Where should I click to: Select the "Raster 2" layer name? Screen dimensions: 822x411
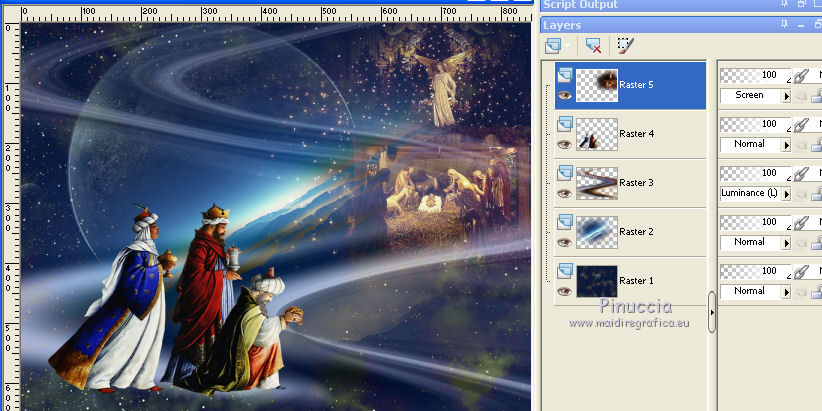coord(636,232)
